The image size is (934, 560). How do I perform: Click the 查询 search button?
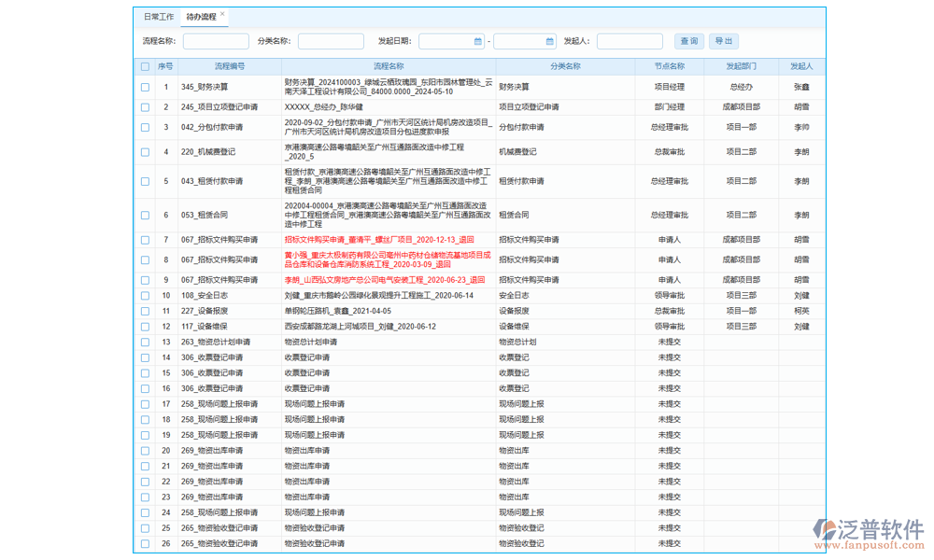[688, 41]
